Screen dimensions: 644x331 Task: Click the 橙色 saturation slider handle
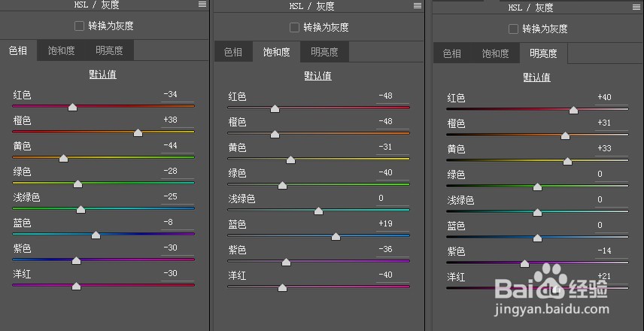[x=275, y=135]
